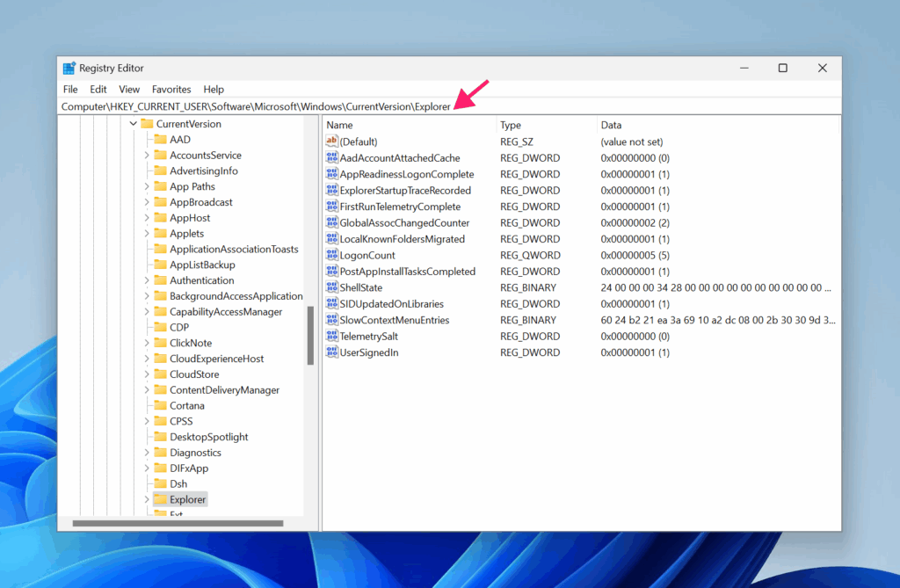Click the REG_QWORD type of LogonCount
The image size is (900, 588).
click(x=530, y=255)
